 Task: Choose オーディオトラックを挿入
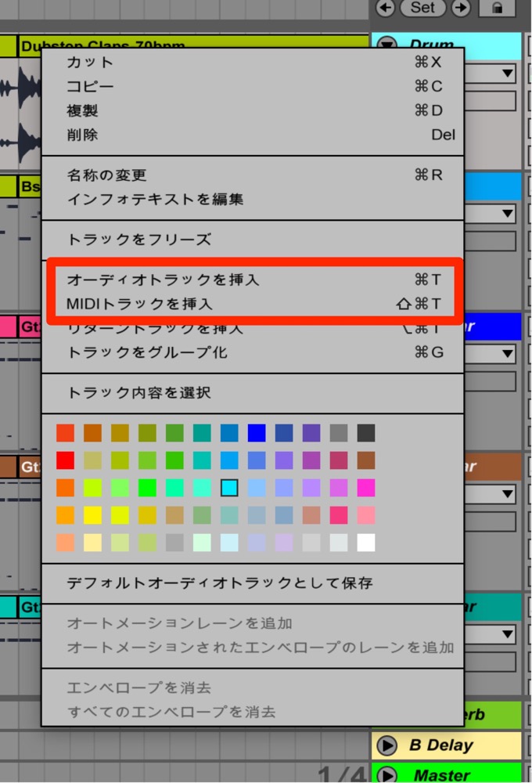(x=253, y=280)
